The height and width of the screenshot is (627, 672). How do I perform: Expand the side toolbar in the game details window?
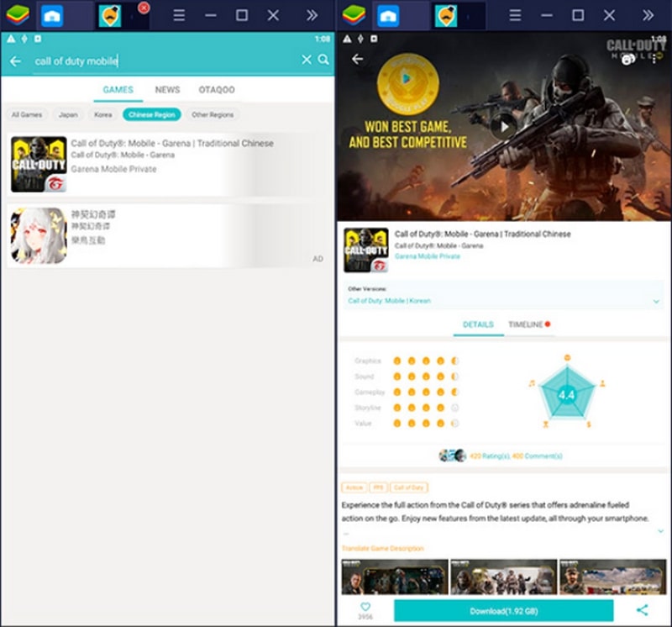[648, 16]
